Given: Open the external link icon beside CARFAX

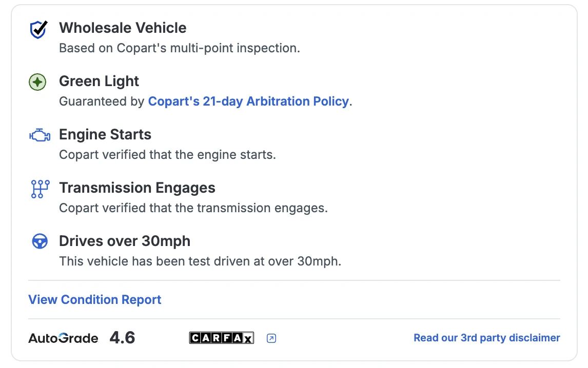Looking at the screenshot, I should pos(271,338).
